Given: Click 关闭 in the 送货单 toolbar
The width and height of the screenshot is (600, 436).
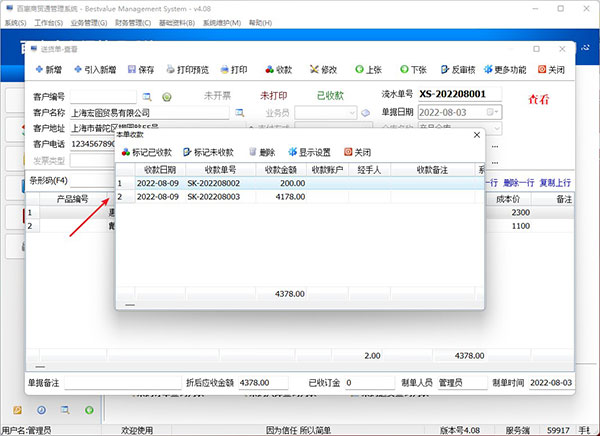Looking at the screenshot, I should pos(551,70).
